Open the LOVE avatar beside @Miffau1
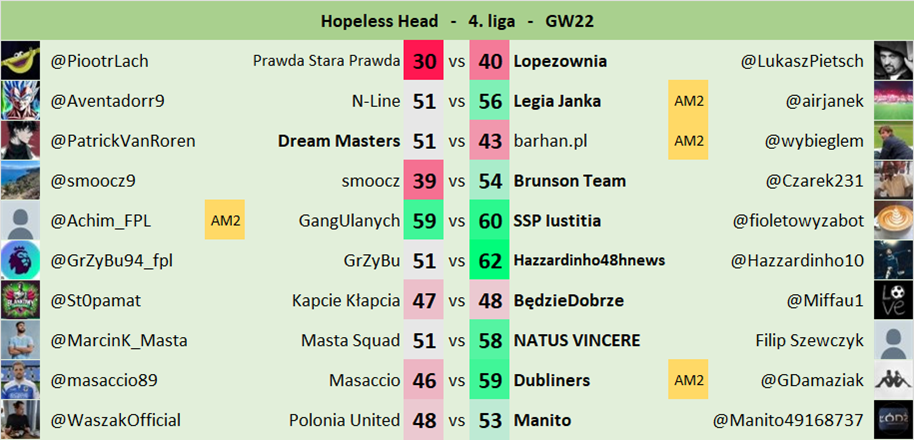914x440 pixels. coord(893,301)
